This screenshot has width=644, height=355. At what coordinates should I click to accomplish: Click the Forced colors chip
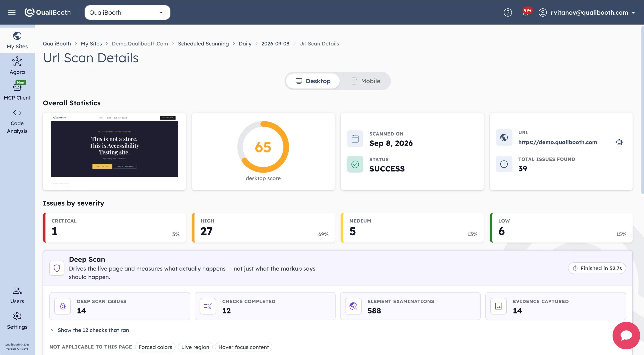[x=155, y=347]
